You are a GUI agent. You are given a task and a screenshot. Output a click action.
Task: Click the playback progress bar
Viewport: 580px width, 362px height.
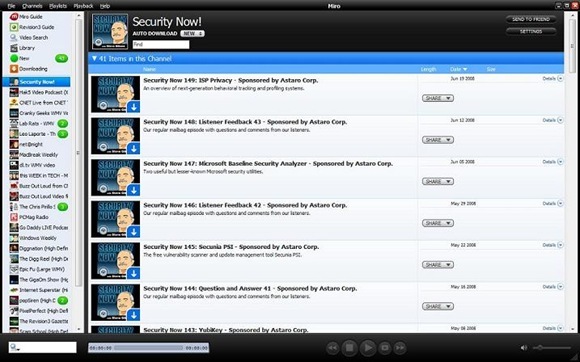click(x=148, y=348)
